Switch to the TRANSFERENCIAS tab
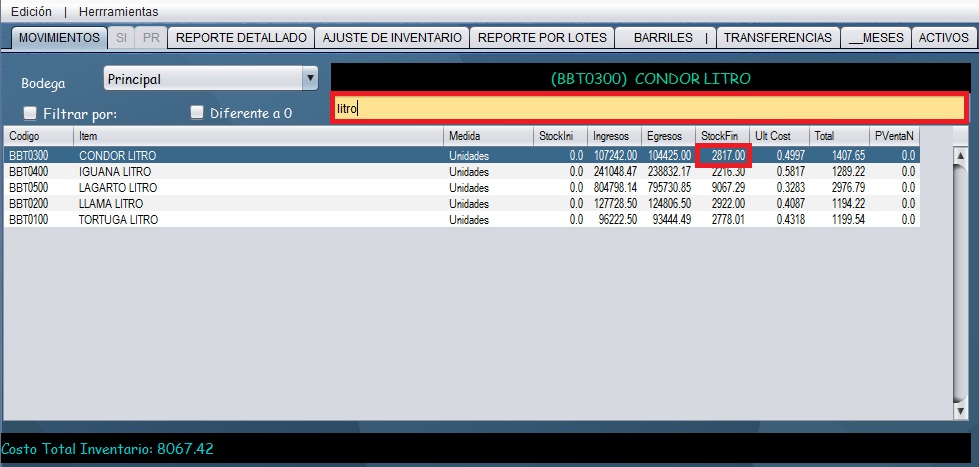 pos(777,37)
